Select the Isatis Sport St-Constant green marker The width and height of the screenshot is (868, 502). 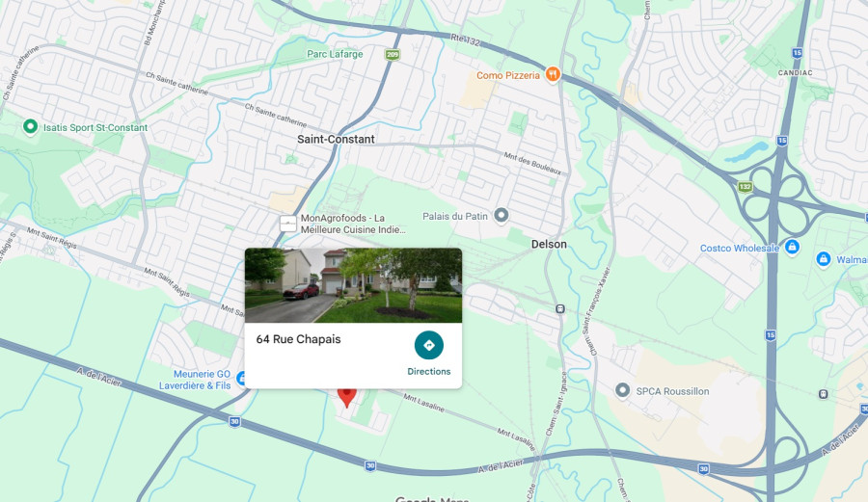31,127
